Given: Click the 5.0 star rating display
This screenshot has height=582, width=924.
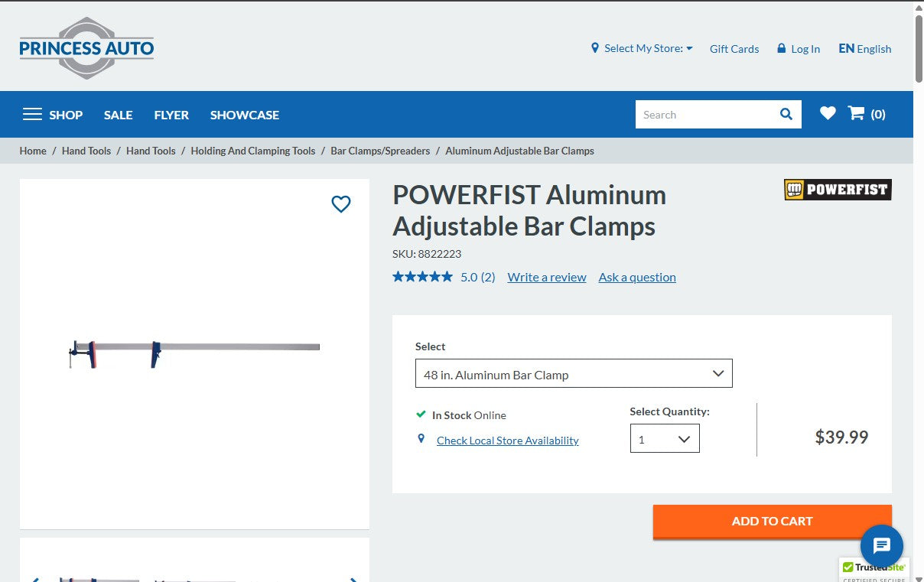Looking at the screenshot, I should point(423,276).
